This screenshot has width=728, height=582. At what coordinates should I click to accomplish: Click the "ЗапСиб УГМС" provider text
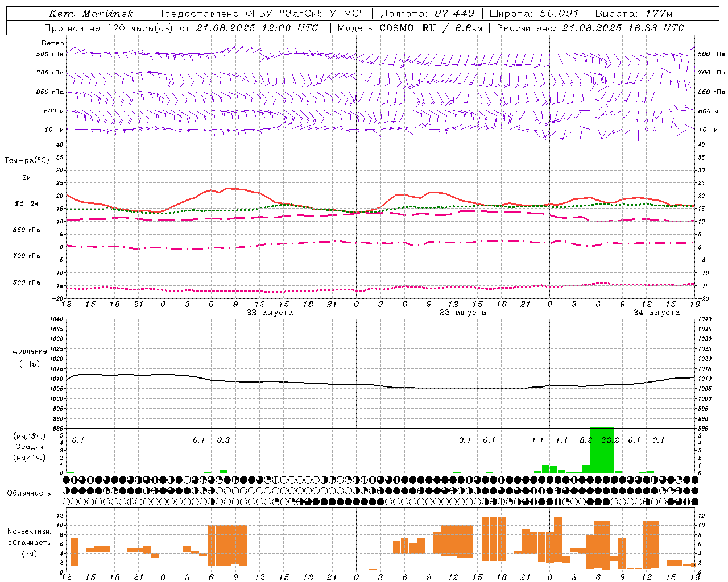pyautogui.click(x=321, y=14)
